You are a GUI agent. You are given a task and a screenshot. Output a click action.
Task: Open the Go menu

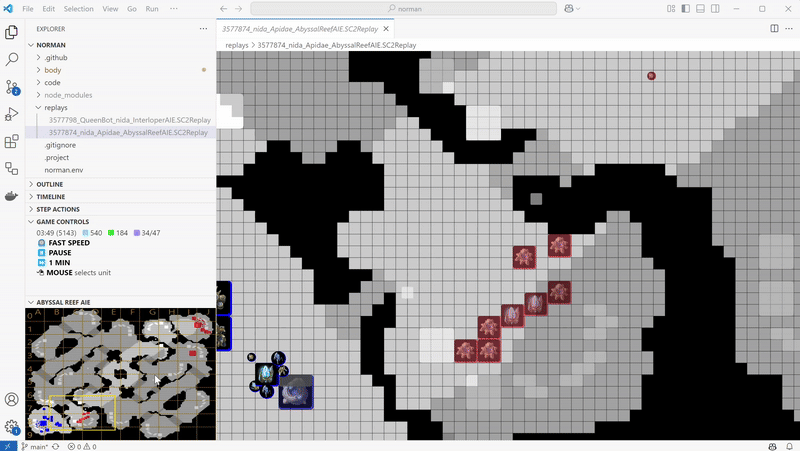[x=132, y=9]
